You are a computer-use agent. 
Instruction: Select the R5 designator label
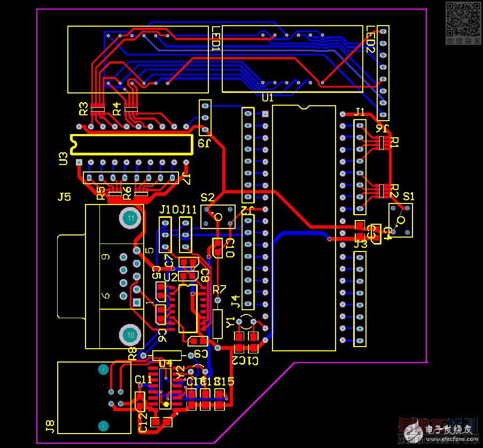(x=101, y=193)
